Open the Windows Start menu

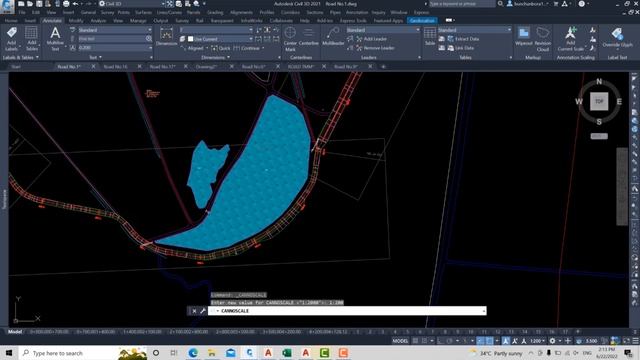pos(9,353)
